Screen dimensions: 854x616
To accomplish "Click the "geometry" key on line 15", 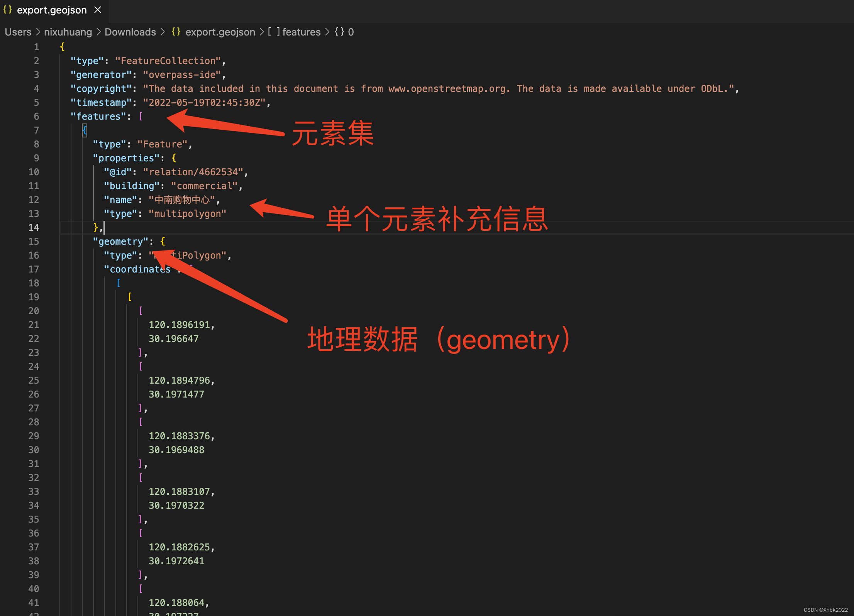I will (x=120, y=242).
